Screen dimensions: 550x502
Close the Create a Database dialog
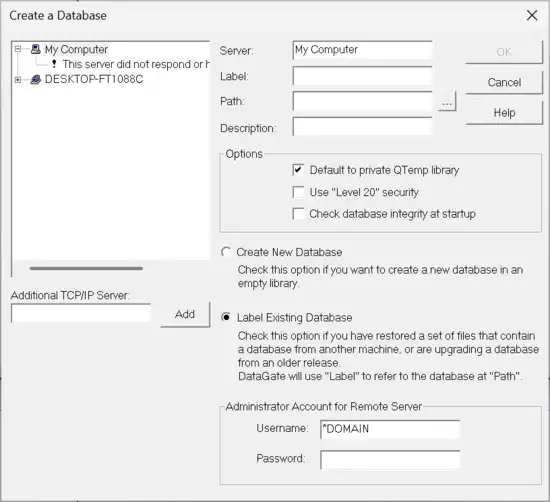pyautogui.click(x=532, y=15)
